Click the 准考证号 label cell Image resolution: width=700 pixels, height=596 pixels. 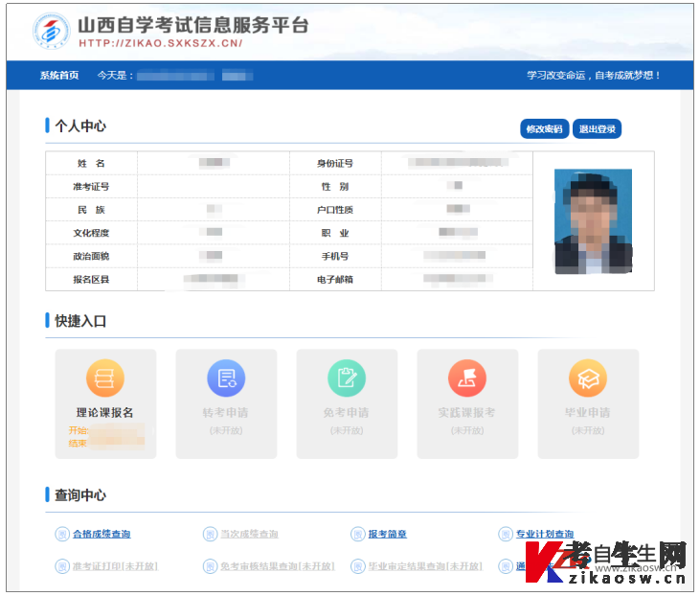click(x=92, y=186)
